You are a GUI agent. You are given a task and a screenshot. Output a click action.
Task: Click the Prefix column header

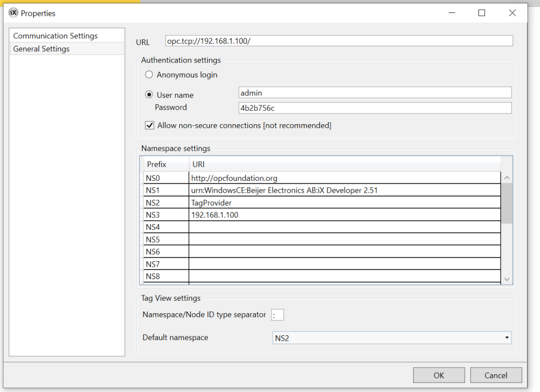click(x=166, y=164)
